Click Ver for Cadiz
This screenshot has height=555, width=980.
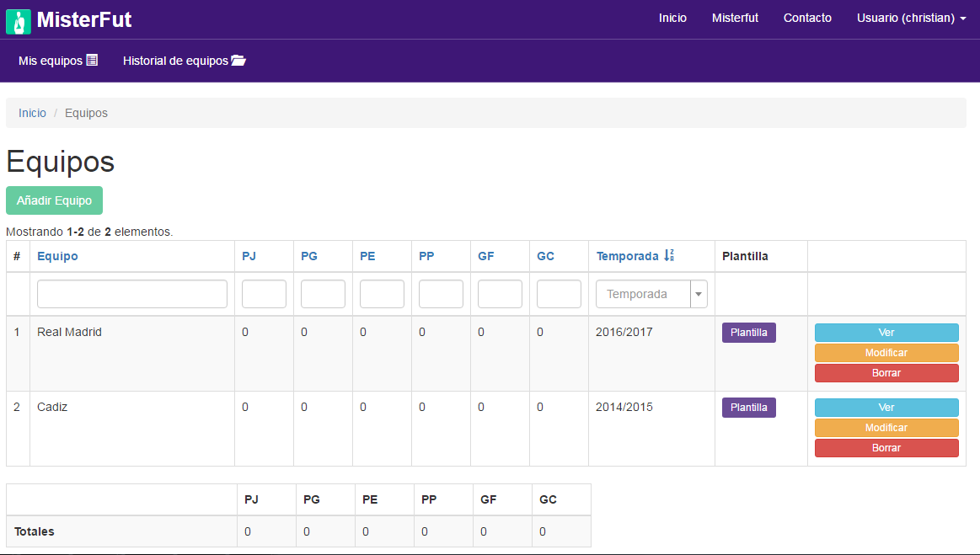click(886, 408)
